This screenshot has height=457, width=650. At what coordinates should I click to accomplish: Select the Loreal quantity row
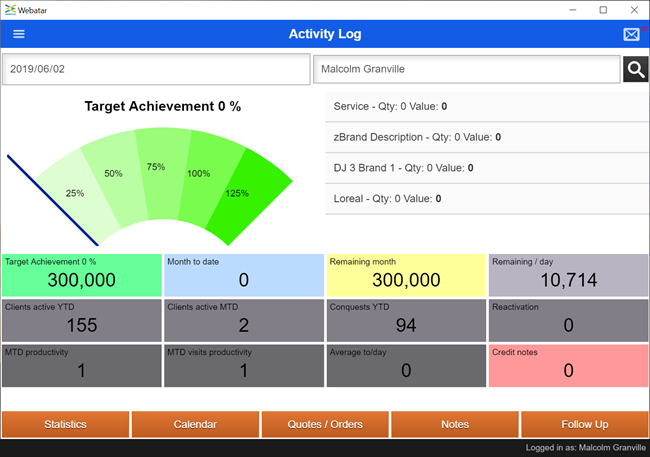pos(487,199)
